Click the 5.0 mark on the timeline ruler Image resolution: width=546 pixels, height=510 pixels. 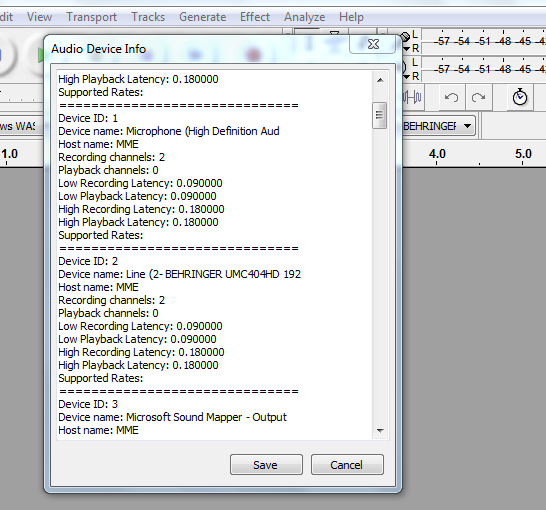point(523,154)
